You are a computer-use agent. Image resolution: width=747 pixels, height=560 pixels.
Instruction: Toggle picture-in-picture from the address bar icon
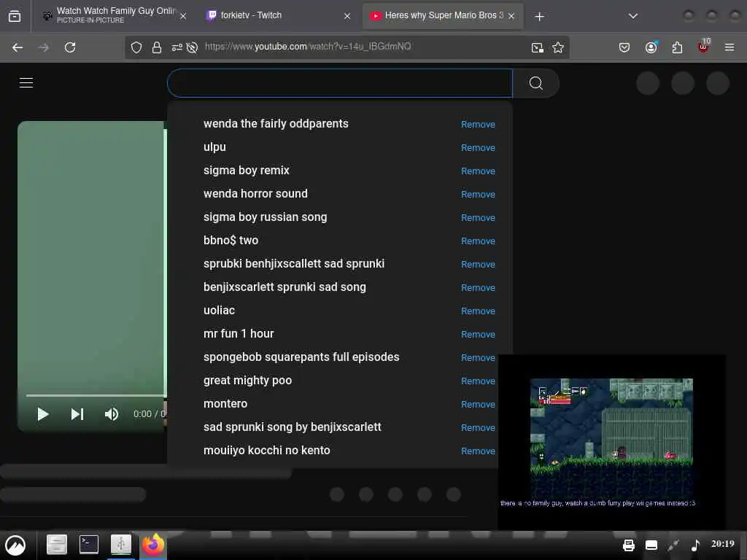(538, 47)
